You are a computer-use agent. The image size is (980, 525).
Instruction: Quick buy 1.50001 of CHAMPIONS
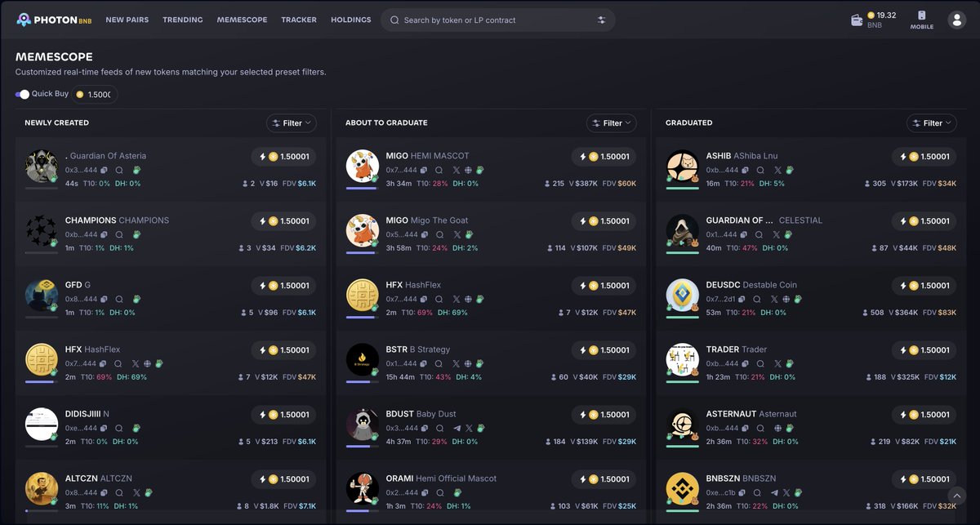pyautogui.click(x=283, y=221)
